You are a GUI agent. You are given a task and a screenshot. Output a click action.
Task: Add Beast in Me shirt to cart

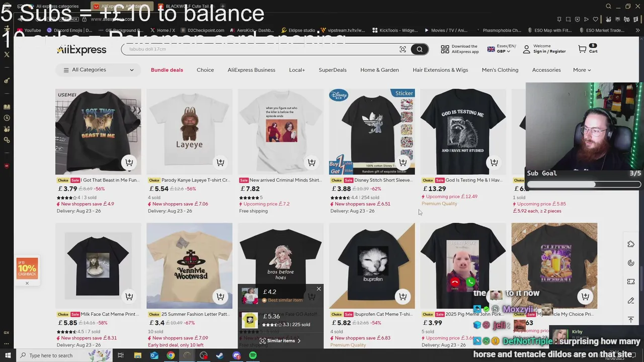tap(129, 162)
